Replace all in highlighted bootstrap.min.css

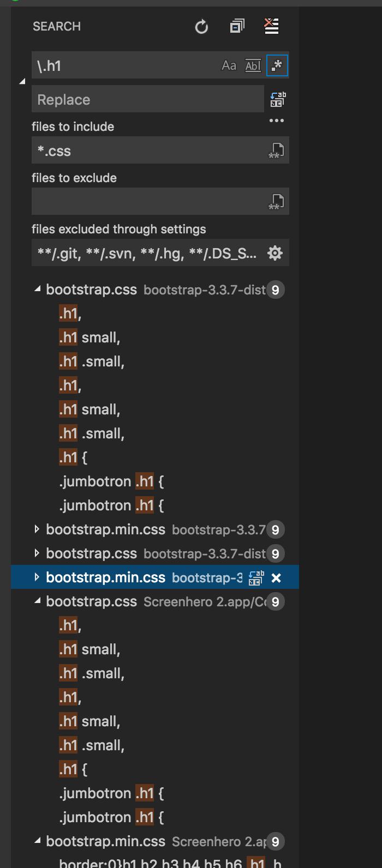(x=256, y=578)
